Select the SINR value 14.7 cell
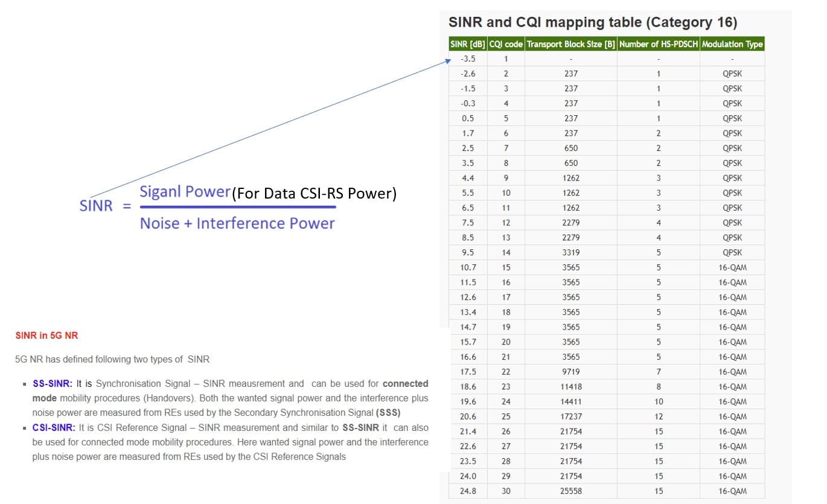The width and height of the screenshot is (827, 504). click(468, 327)
